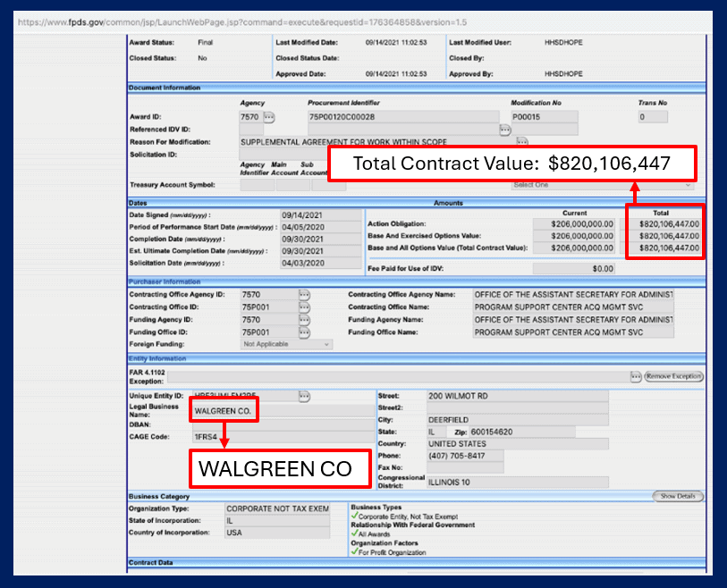Viewport: 727px width, 588px height.
Task: Open the FAR 4.1102 Exception lookup ellipsis
Action: point(636,377)
